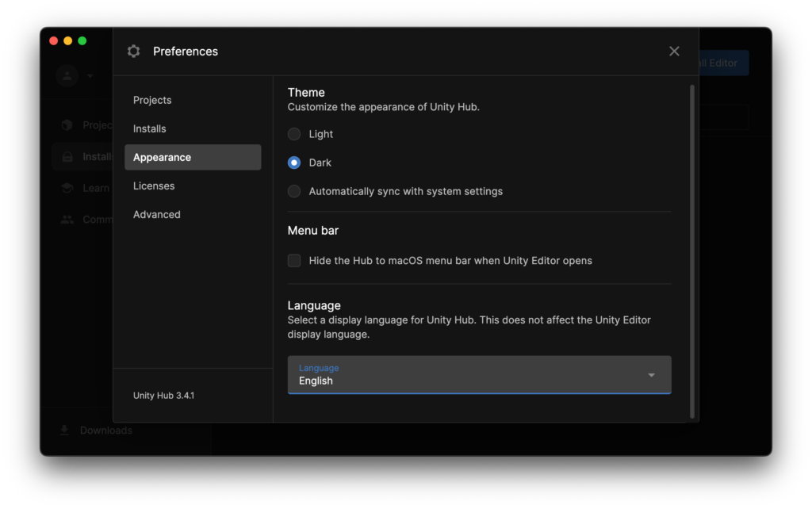Select the Dark theme radio button
Image resolution: width=812 pixels, height=509 pixels.
(294, 163)
